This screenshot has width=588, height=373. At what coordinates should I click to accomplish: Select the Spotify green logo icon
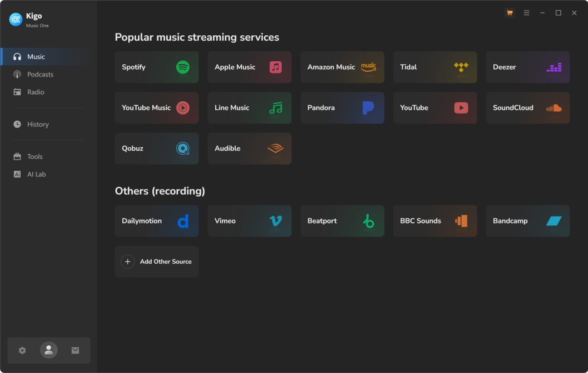click(x=183, y=67)
